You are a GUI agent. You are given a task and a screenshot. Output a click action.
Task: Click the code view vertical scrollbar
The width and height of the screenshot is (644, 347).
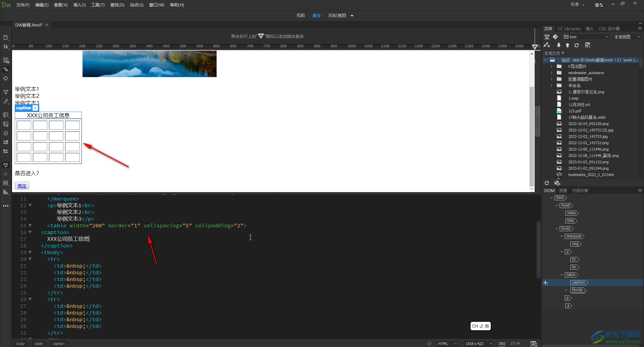[x=538, y=250]
